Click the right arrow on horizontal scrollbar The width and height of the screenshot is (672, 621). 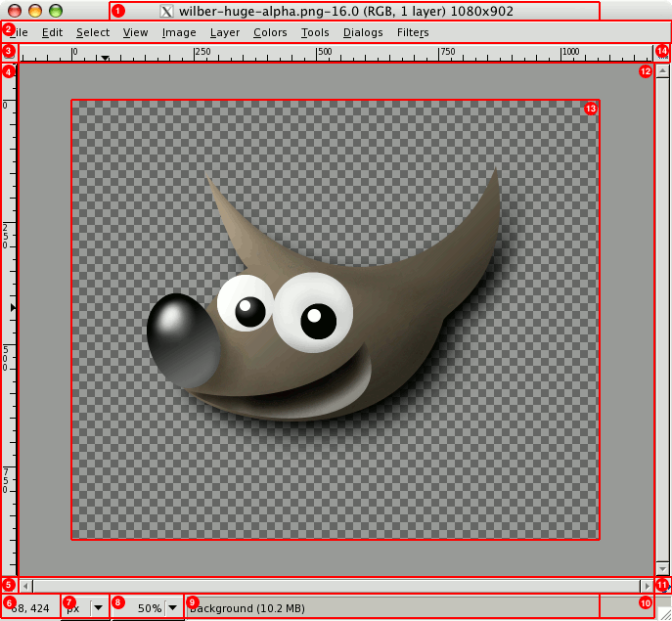pyautogui.click(x=647, y=586)
